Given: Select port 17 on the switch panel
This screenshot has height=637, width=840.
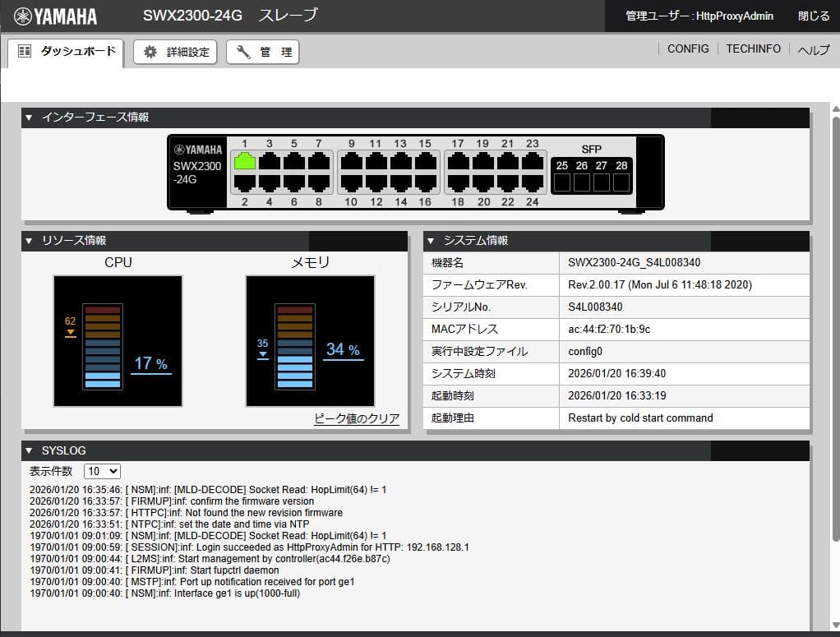Looking at the screenshot, I should click(x=458, y=161).
